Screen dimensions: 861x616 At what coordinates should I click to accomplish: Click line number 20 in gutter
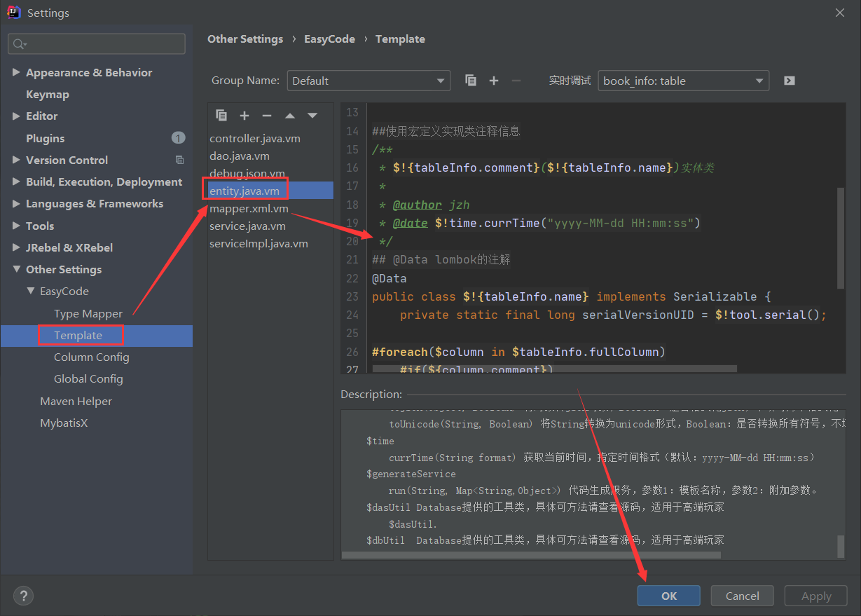pyautogui.click(x=352, y=242)
